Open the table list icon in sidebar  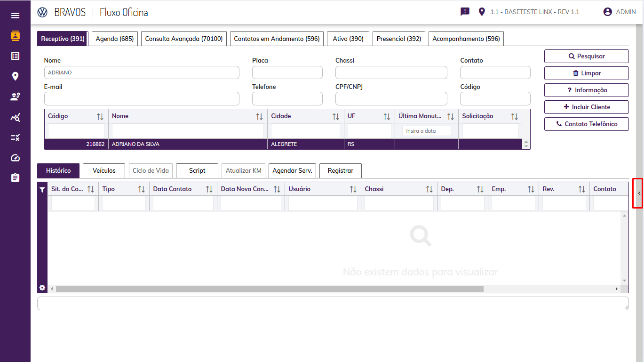15,56
